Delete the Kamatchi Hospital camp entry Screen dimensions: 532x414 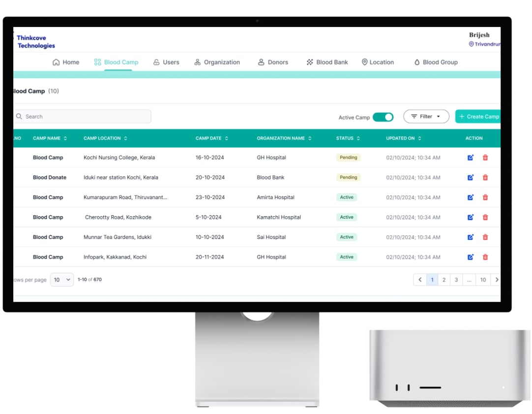[x=485, y=217]
